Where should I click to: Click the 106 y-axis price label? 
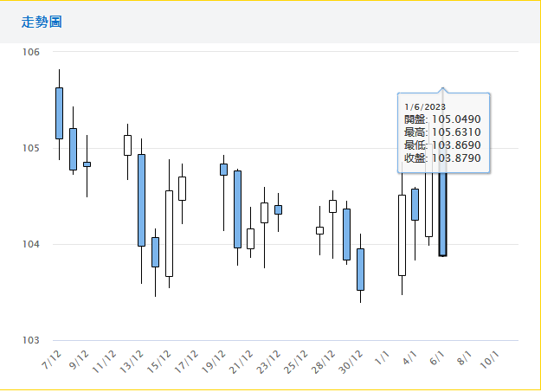pyautogui.click(x=32, y=52)
